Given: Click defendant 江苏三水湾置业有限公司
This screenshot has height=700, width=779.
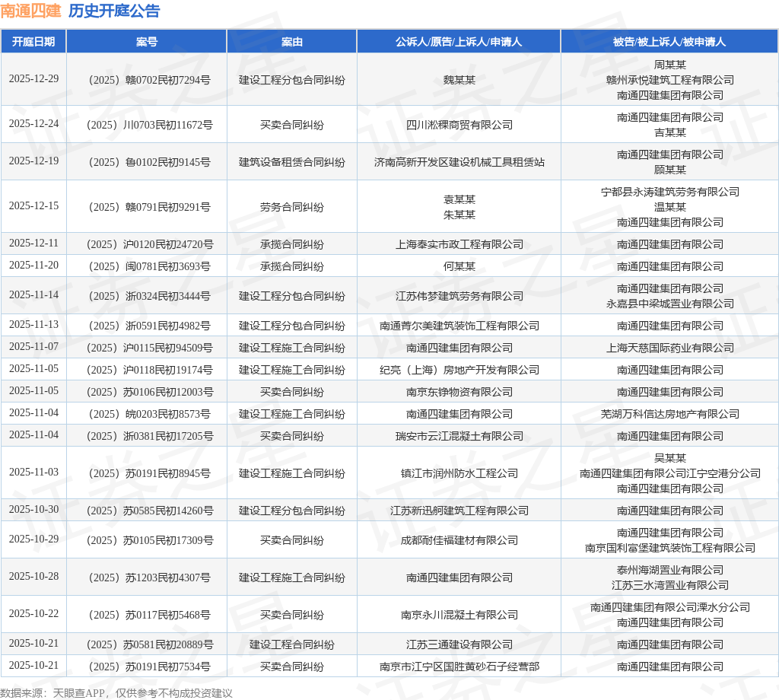Looking at the screenshot, I should point(669,585).
